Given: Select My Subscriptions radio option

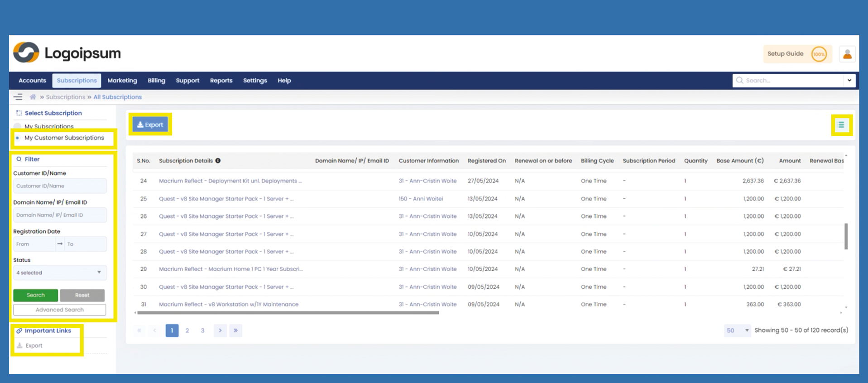Looking at the screenshot, I should coord(18,126).
